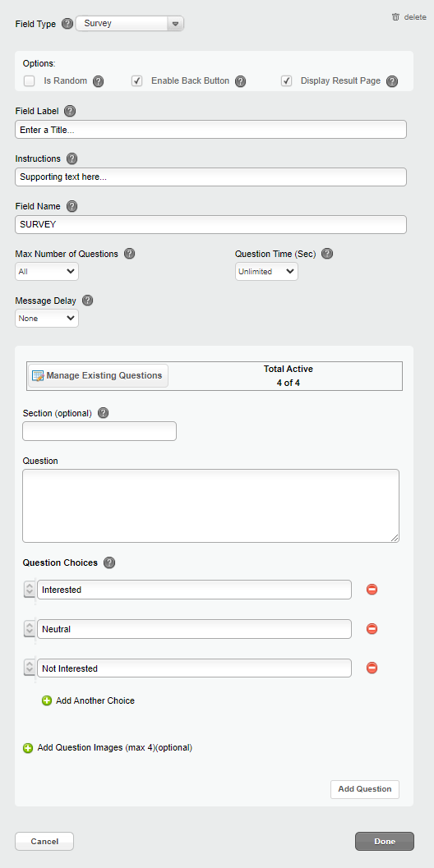Viewport: 434px width, 868px height.
Task: Click green plus Add Another Choice icon
Action: point(47,700)
